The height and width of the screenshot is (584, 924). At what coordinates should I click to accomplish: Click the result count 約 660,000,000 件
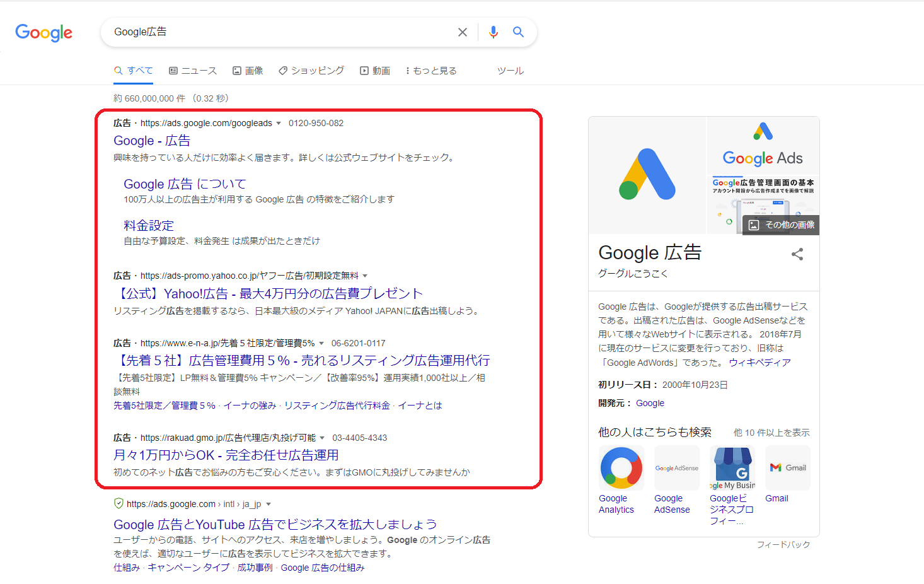149,98
